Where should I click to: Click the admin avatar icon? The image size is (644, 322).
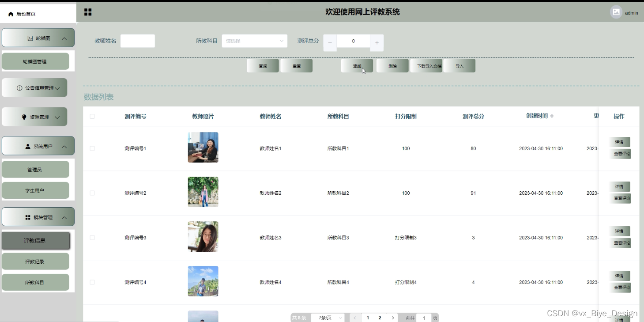click(x=616, y=12)
